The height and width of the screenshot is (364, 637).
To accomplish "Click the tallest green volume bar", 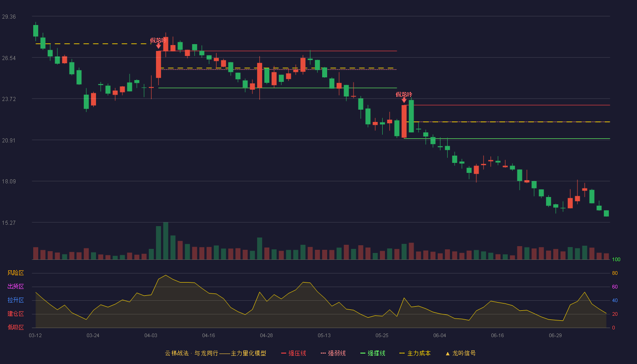I will (x=166, y=241).
